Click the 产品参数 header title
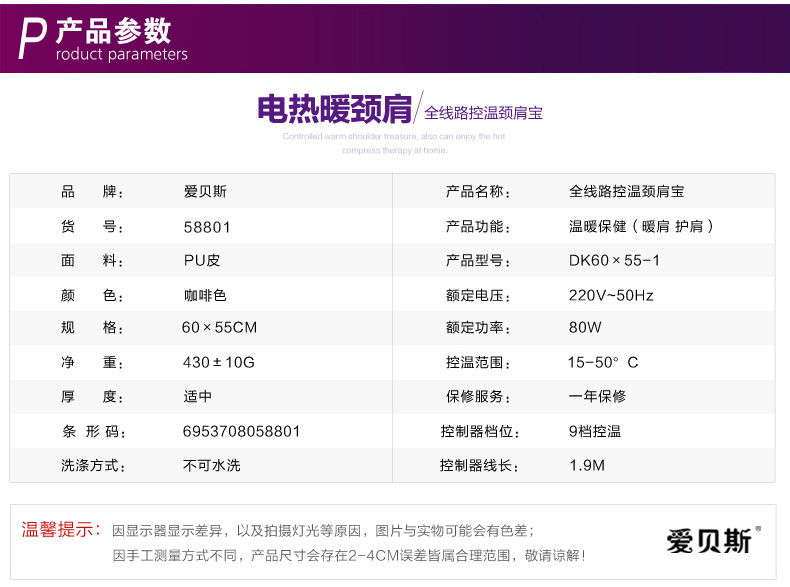790x587 pixels. click(x=113, y=30)
